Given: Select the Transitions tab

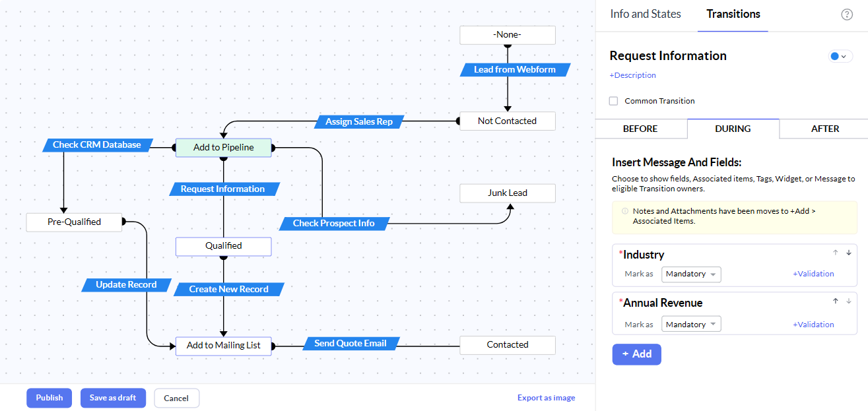Looking at the screenshot, I should tap(733, 14).
